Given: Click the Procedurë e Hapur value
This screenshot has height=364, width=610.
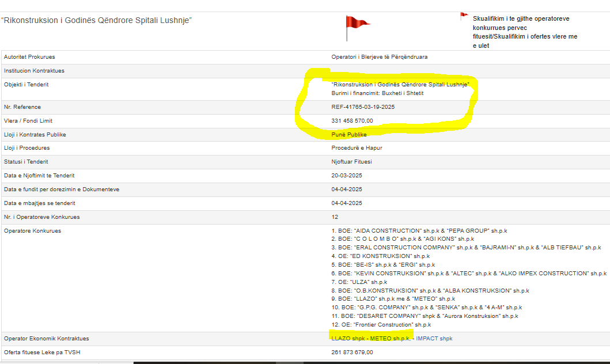Looking at the screenshot, I should pyautogui.click(x=357, y=148).
